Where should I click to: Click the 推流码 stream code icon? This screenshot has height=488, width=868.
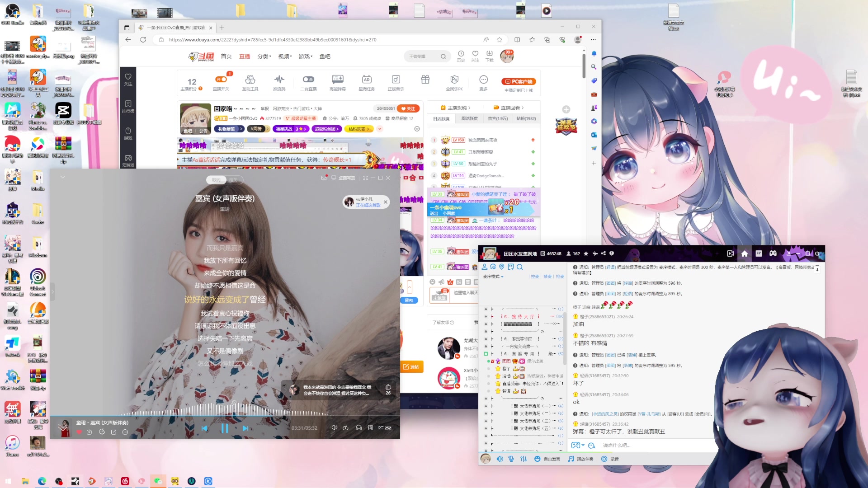coord(279,79)
